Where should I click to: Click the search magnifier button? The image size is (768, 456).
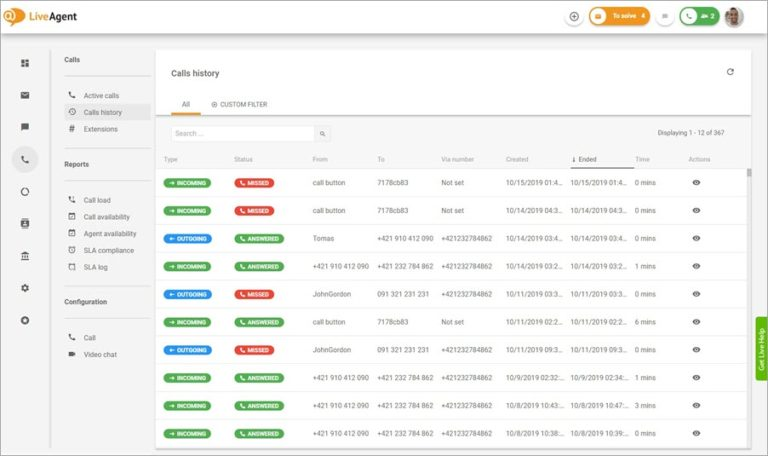pyautogui.click(x=323, y=133)
